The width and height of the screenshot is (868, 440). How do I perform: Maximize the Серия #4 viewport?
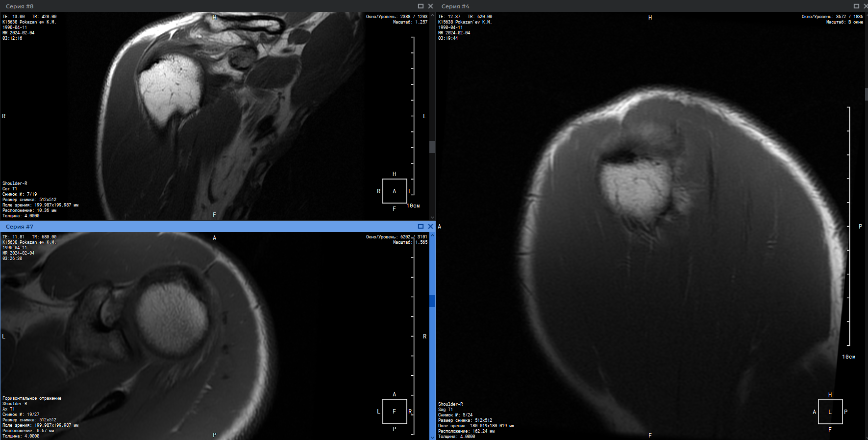856,6
